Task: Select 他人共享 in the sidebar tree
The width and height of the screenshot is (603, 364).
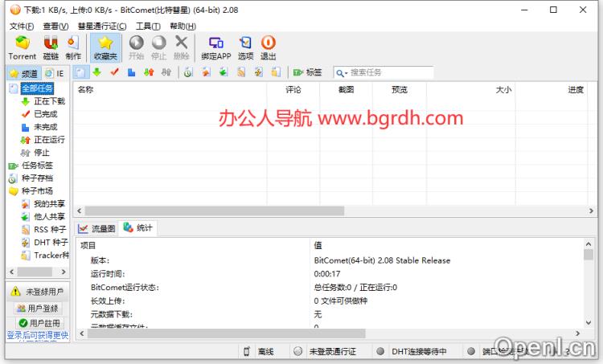Action: click(49, 216)
